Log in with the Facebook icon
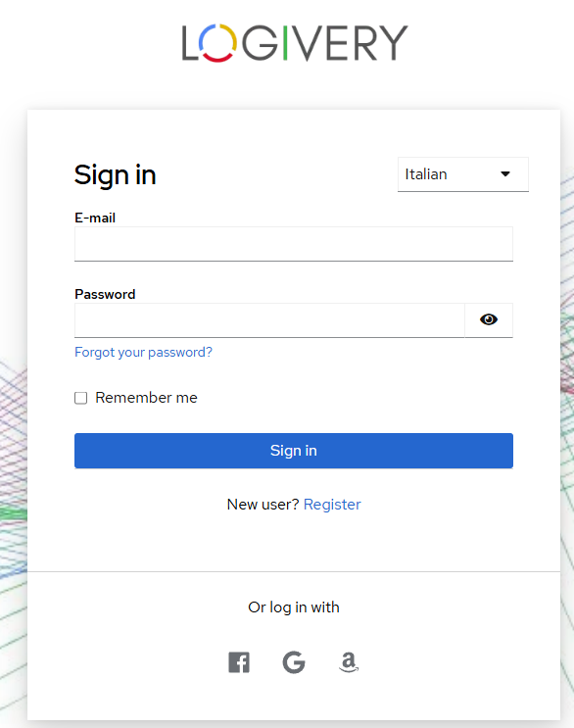574x728 pixels. 239,662
